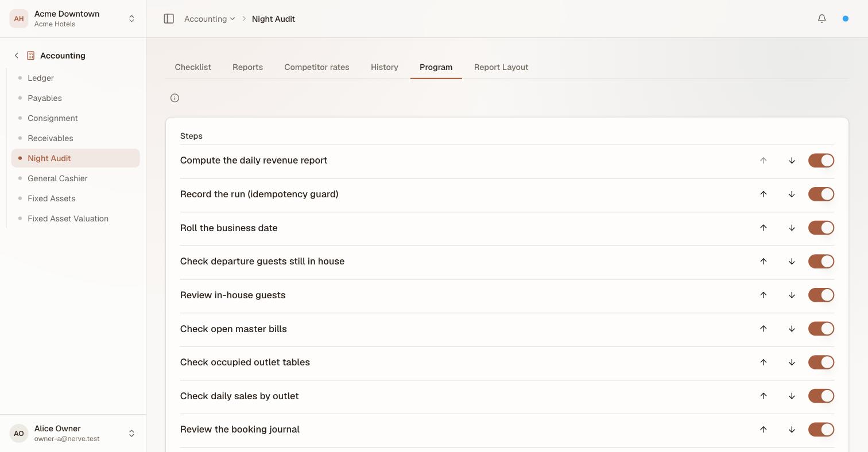This screenshot has height=452, width=868.
Task: Move 'Check occupied outlet tables' up
Action: point(764,363)
